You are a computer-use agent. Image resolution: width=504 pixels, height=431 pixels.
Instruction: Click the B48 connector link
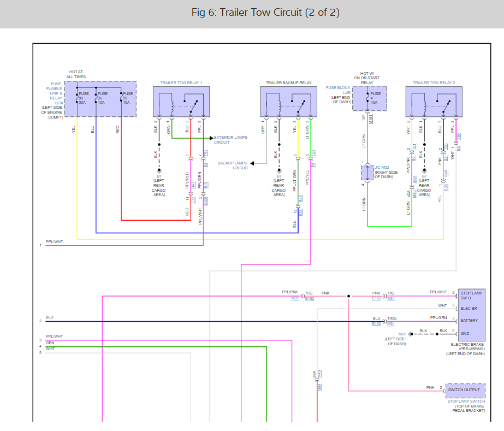[446, 173]
